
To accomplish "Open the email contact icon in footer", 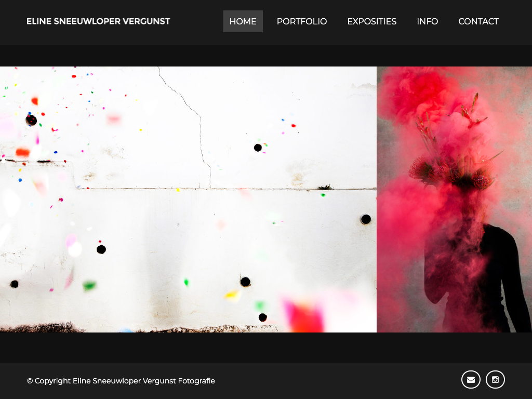I will coord(471,379).
